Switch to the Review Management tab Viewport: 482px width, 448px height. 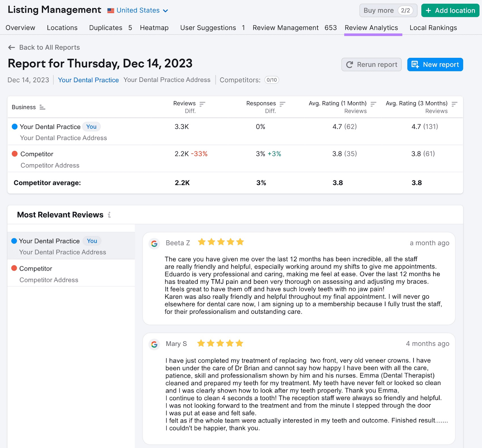click(x=285, y=28)
